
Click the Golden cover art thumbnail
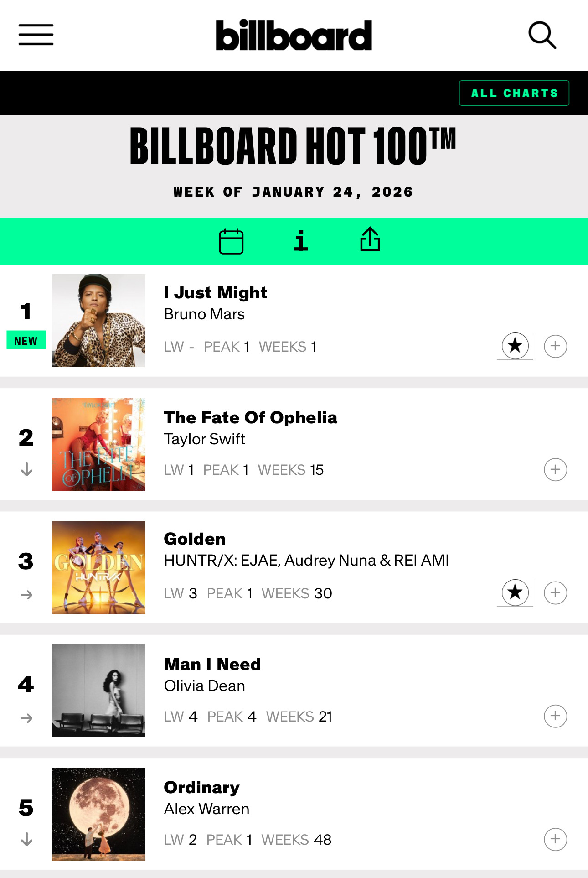pyautogui.click(x=99, y=567)
